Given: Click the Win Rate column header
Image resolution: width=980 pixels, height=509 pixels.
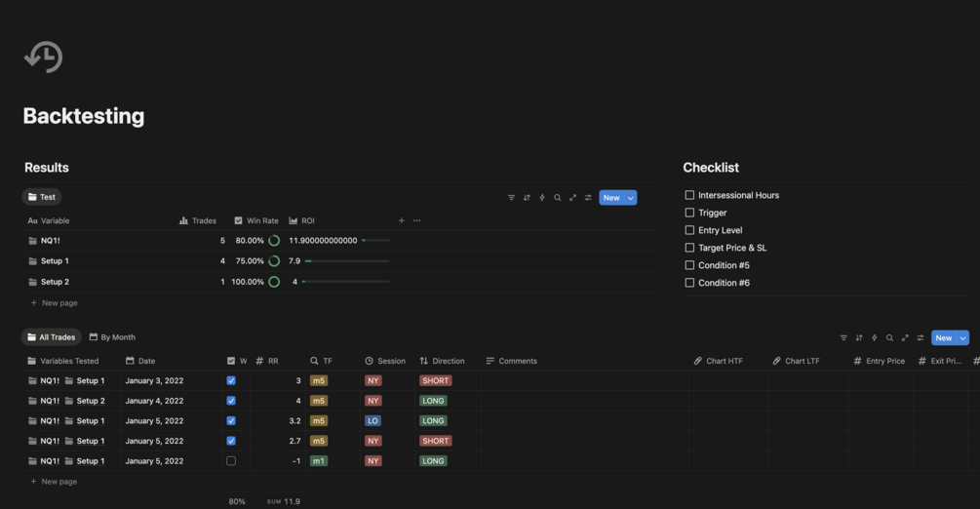Looking at the screenshot, I should tap(256, 220).
